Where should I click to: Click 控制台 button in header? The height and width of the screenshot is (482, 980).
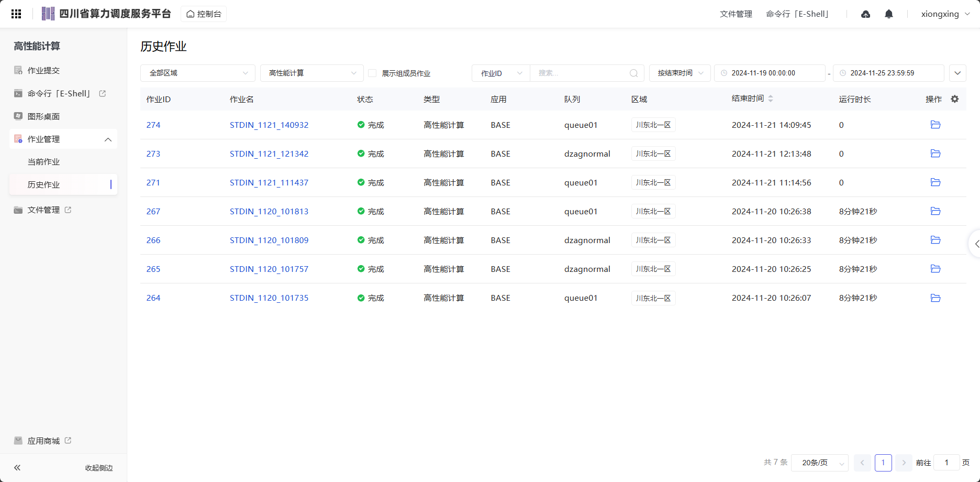point(204,14)
